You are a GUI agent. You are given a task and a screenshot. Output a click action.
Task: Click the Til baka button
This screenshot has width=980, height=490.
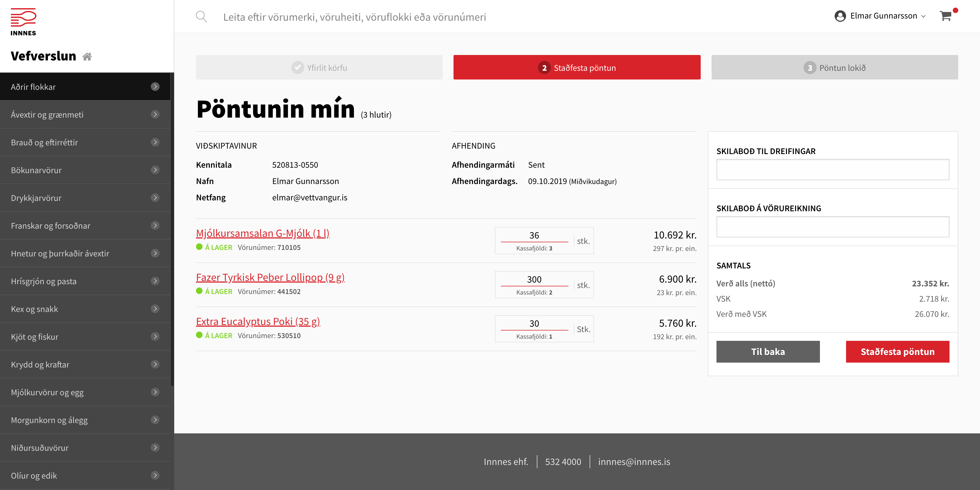(768, 351)
